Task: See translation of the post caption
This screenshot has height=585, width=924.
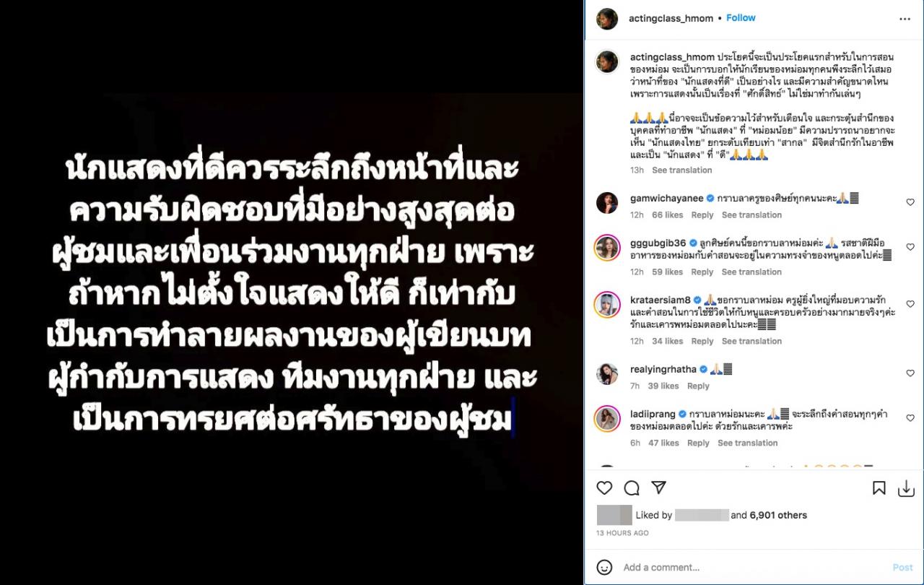Action: pos(681,170)
